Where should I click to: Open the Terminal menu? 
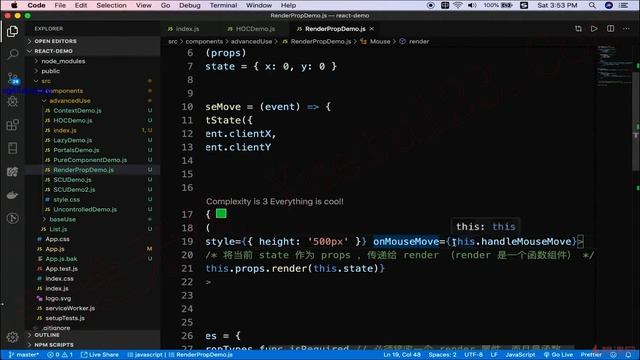click(x=223, y=5)
